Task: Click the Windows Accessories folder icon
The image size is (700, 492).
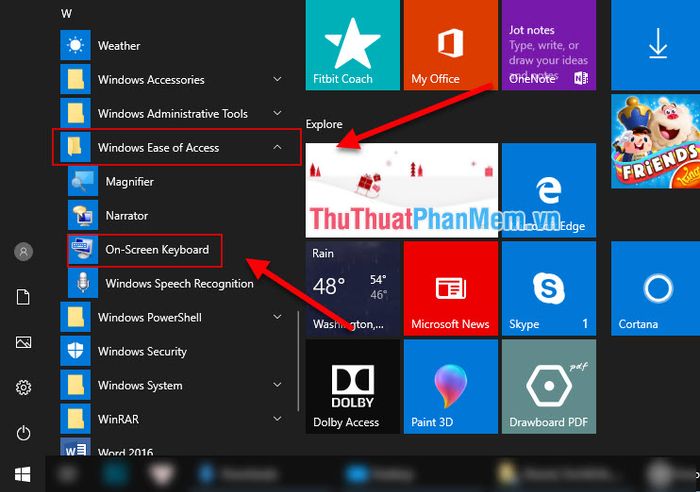Action: click(x=75, y=79)
